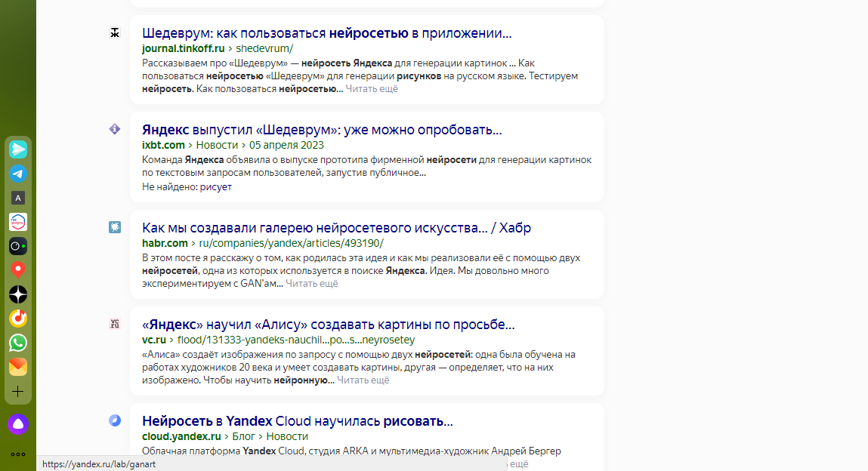The height and width of the screenshot is (471, 868).
Task: Expand 'Читать ещё' in Tinkoff snippet
Action: (x=372, y=88)
